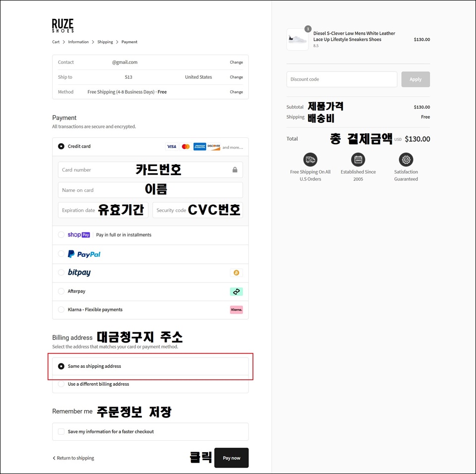This screenshot has width=476, height=474.
Task: Select Klarna Flexible payments radio button
Action: pos(61,309)
